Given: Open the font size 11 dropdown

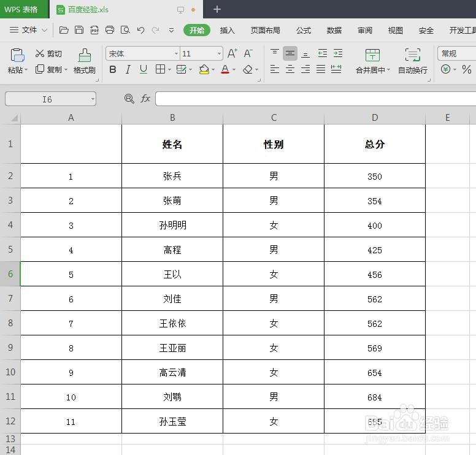Looking at the screenshot, I should (219, 54).
